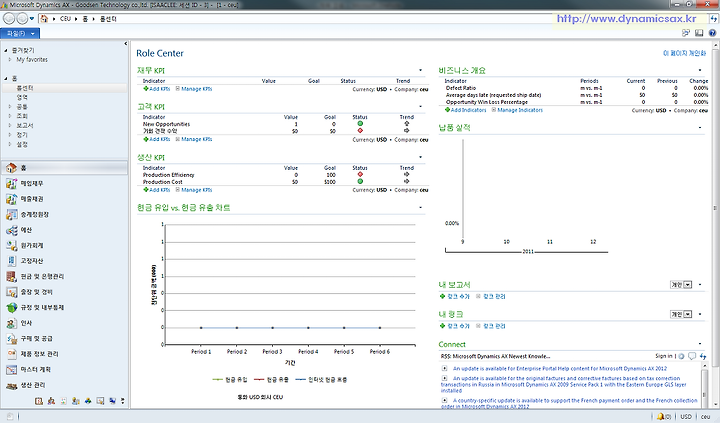Select 롤센터 in the navigation tree

pyautogui.click(x=25, y=88)
